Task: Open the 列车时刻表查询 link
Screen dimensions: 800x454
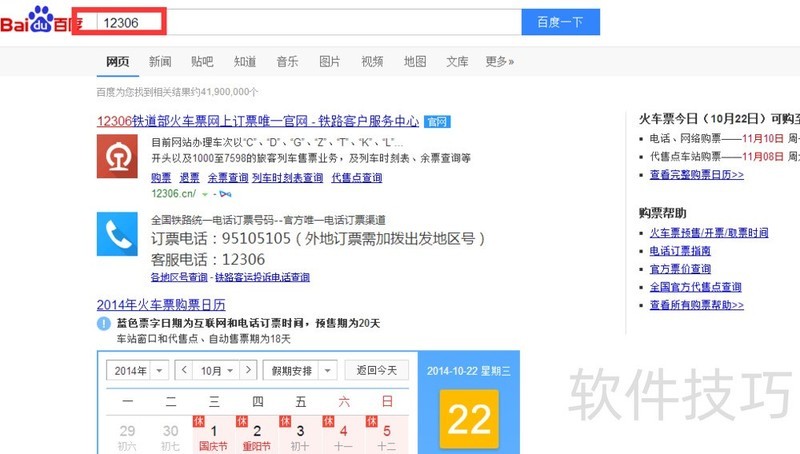Action: coord(288,178)
